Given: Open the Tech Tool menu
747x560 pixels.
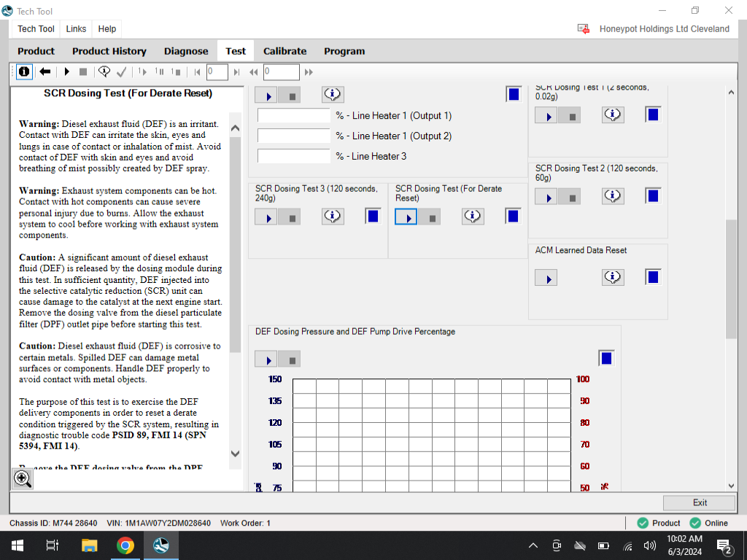Looking at the screenshot, I should point(36,29).
